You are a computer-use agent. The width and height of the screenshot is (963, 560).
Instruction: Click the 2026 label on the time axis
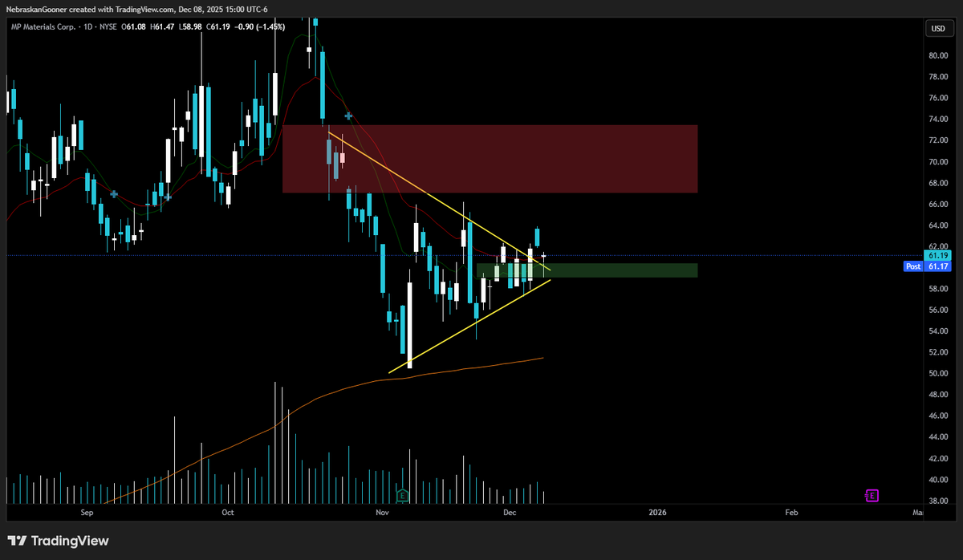[x=658, y=512]
